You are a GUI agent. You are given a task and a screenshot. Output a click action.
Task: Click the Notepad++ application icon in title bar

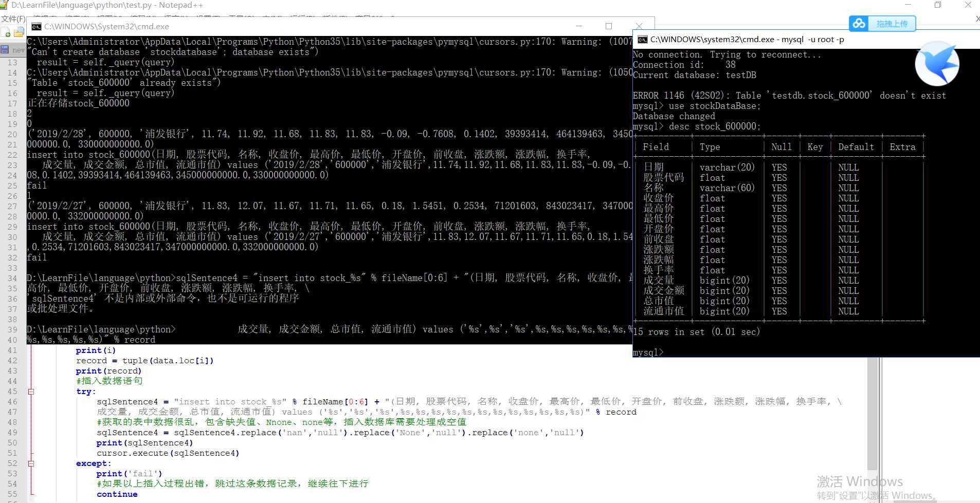coord(4,5)
